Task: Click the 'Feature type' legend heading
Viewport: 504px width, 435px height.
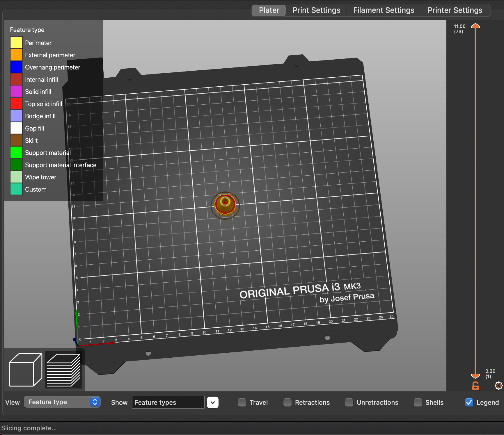Action: [27, 30]
